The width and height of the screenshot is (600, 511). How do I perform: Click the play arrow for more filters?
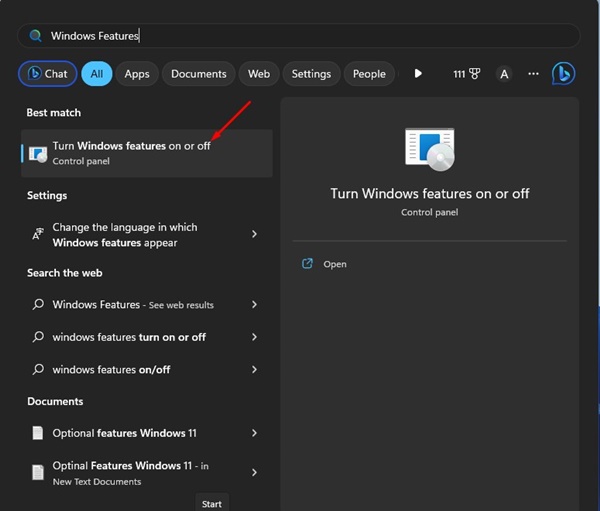[418, 74]
